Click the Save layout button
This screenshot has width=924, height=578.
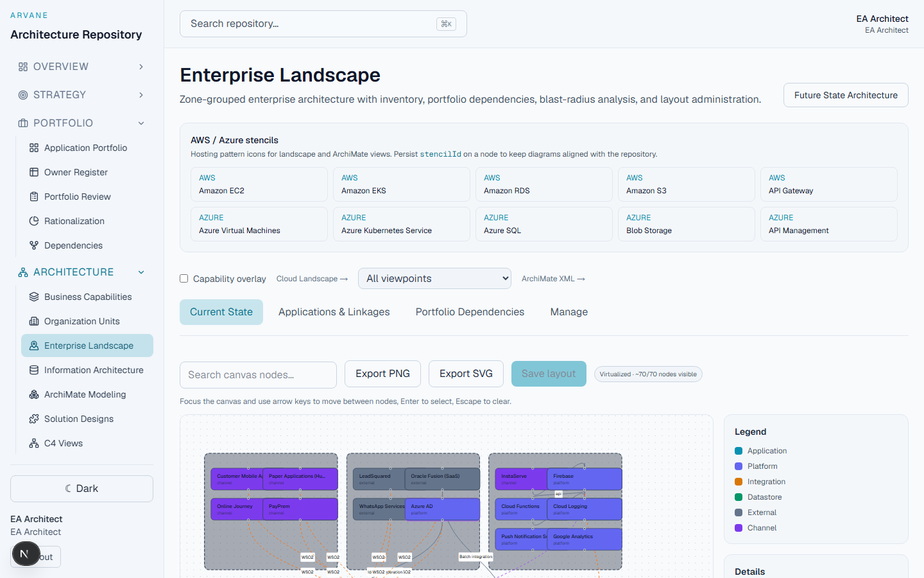(549, 374)
